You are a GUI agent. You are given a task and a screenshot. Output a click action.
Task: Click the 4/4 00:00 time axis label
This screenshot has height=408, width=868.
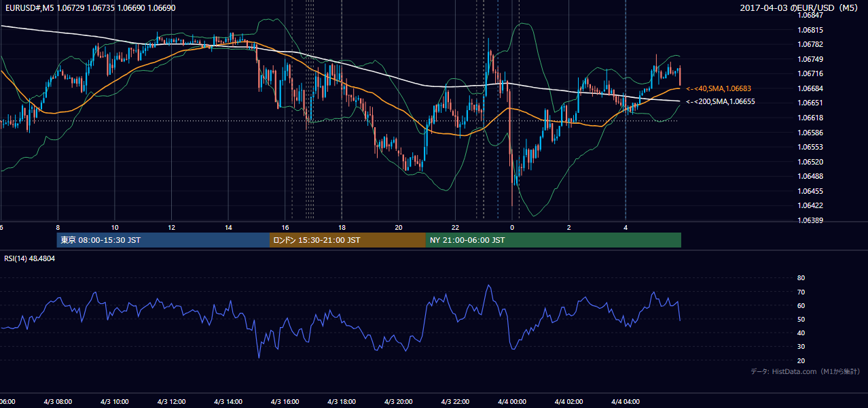pyautogui.click(x=512, y=402)
